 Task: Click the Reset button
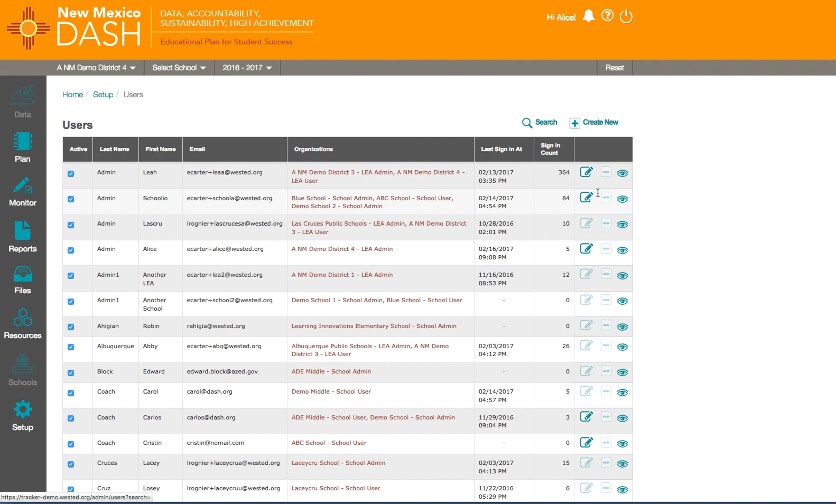click(x=614, y=68)
